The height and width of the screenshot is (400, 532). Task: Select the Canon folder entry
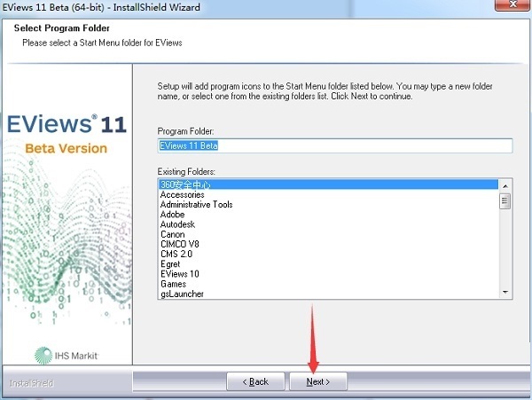(x=328, y=234)
